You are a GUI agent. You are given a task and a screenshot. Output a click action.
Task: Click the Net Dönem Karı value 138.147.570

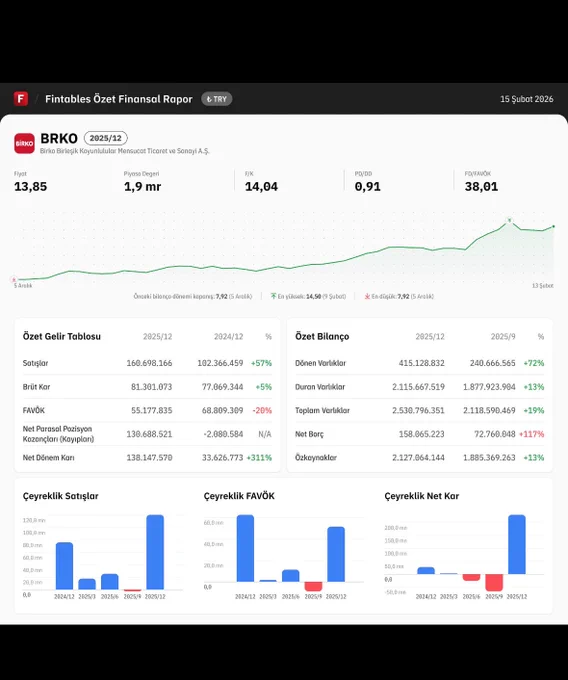pyautogui.click(x=149, y=458)
